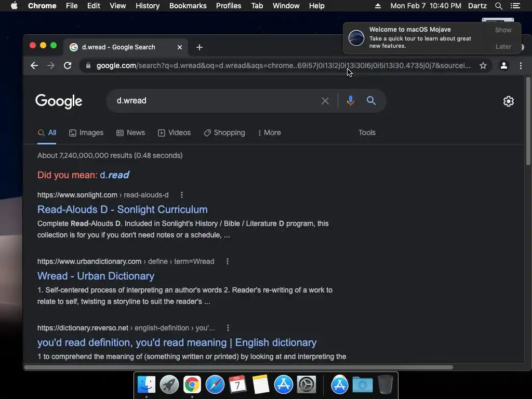Open the Bookmarks menu

click(x=188, y=6)
